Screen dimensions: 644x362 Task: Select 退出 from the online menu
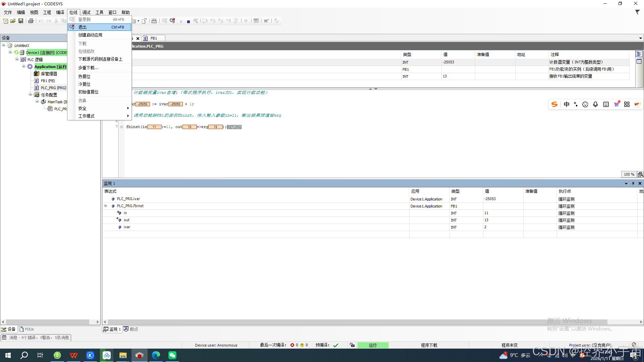click(x=83, y=27)
